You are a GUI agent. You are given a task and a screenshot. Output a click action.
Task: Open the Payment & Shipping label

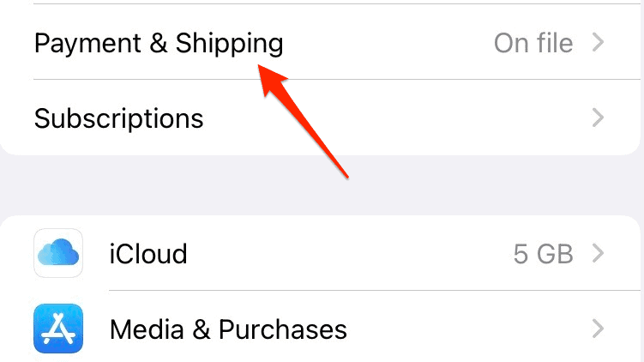point(159,42)
